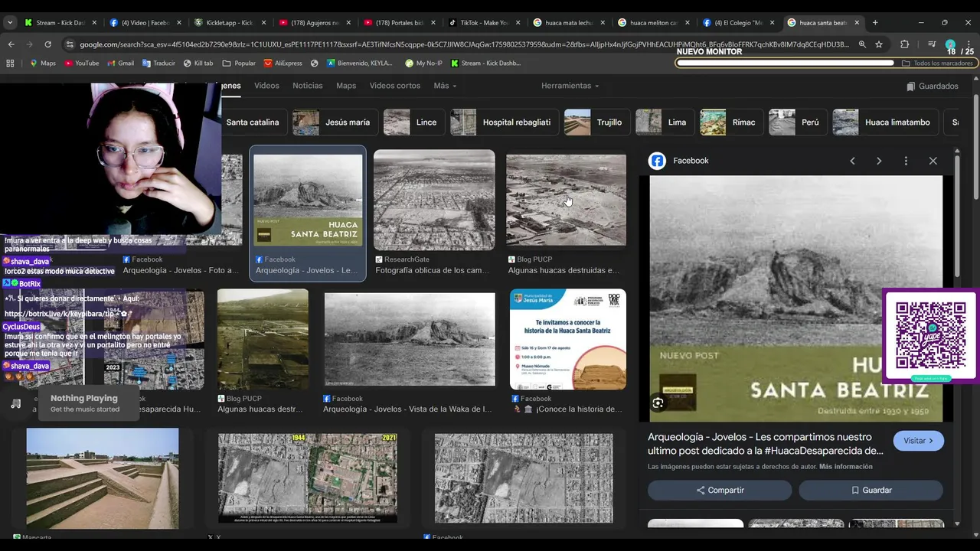Open the Stream - Kick Dashboard bookmark

tap(485, 64)
